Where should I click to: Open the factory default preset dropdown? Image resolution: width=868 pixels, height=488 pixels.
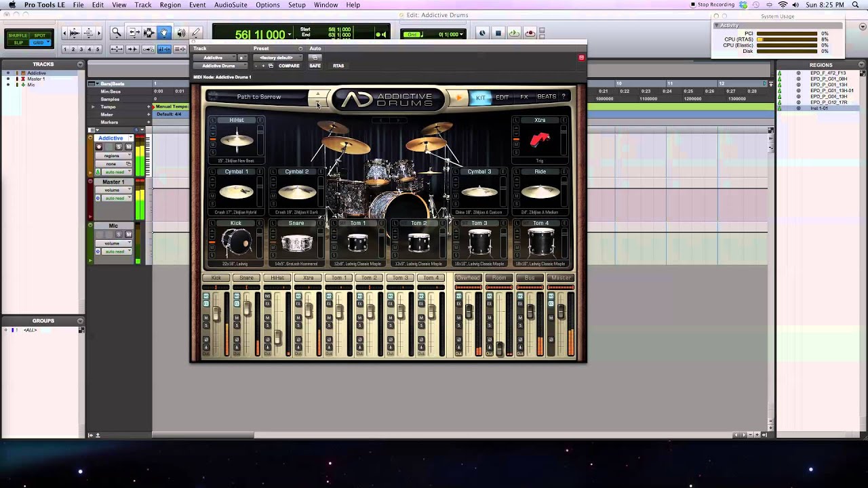(x=277, y=58)
